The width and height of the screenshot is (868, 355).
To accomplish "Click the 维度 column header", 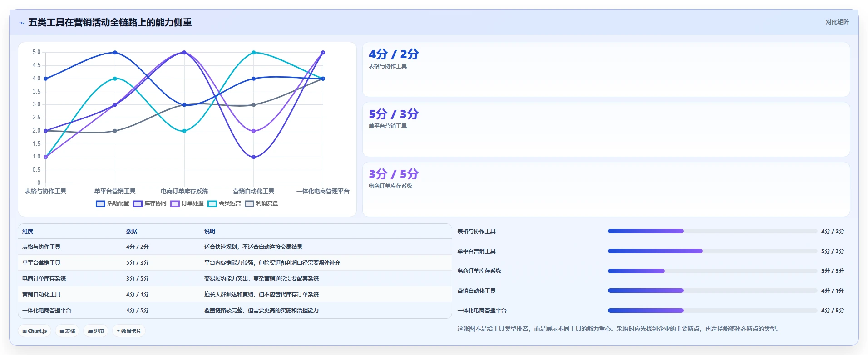I will pos(28,231).
